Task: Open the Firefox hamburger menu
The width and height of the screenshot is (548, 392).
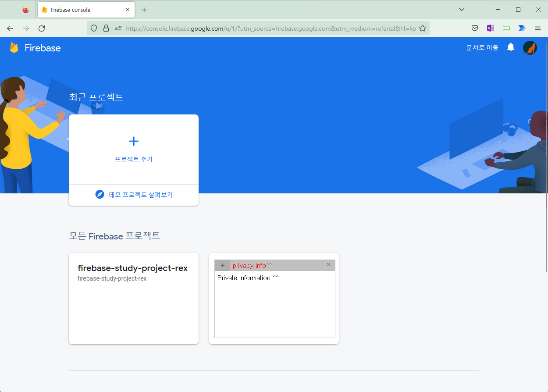Action: click(538, 28)
